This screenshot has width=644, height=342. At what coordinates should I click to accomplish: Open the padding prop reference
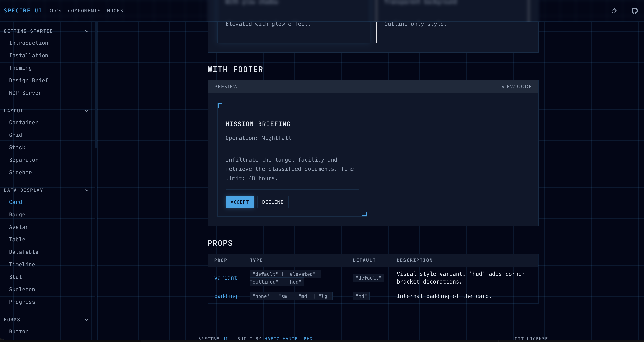coord(226,296)
